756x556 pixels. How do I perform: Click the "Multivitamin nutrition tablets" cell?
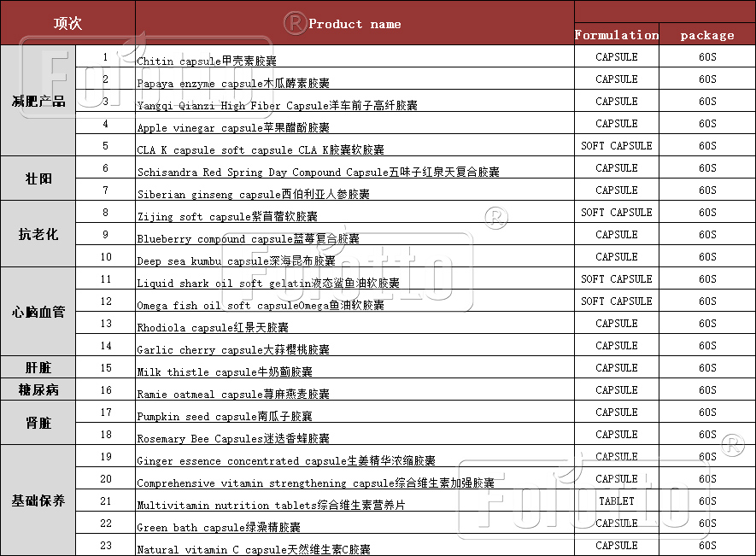355,500
